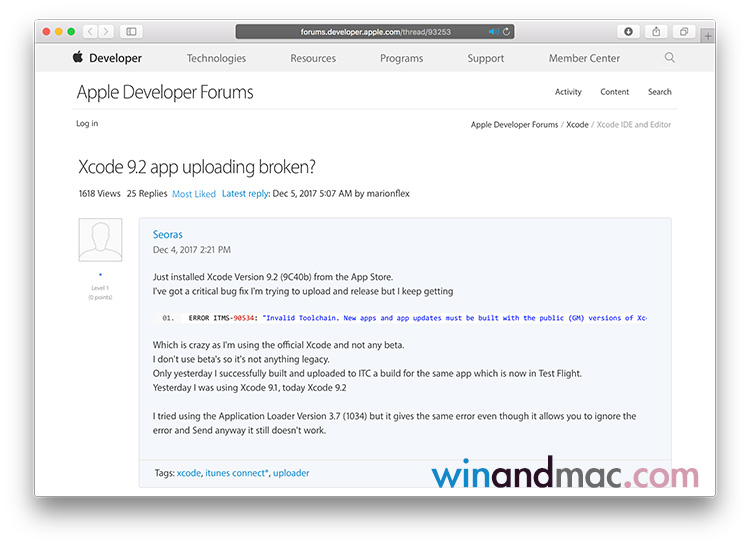The image size is (750, 546).
Task: Click the search magnifier in Developer nav
Action: coord(670,58)
